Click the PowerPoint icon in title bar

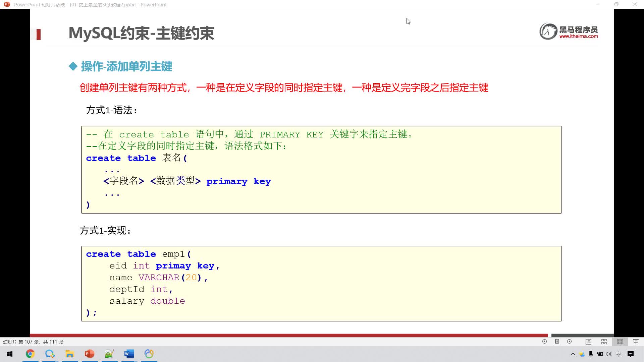coord(7,4)
